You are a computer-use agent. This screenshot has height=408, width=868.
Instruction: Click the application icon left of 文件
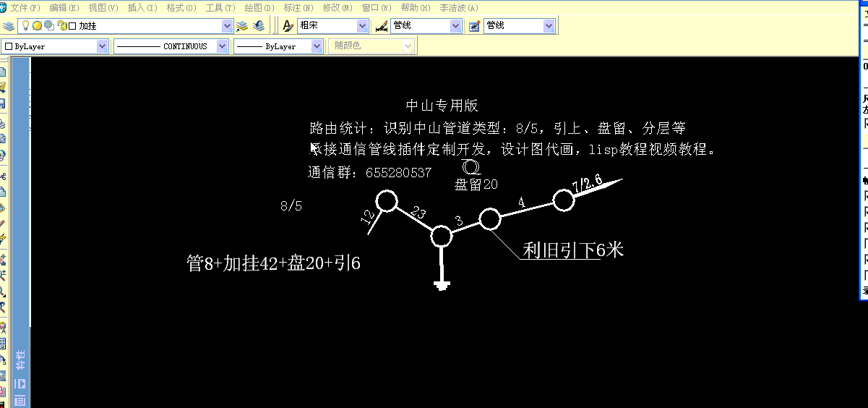tap(4, 7)
